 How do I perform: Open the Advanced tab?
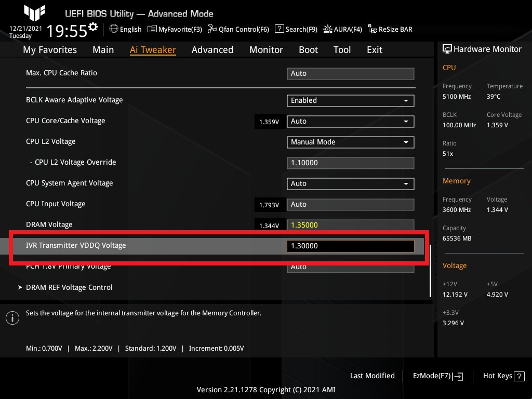pyautogui.click(x=212, y=49)
